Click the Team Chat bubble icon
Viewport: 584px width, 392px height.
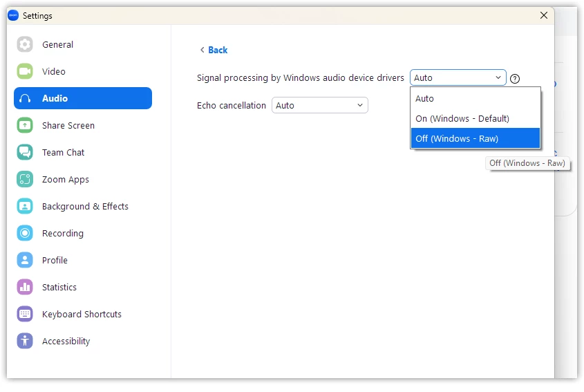(x=25, y=152)
